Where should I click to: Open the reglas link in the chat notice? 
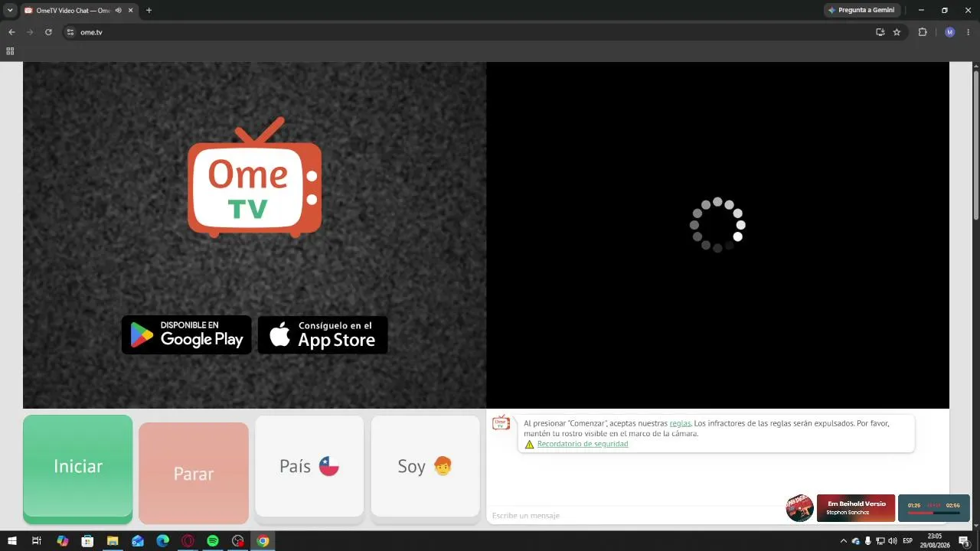tap(680, 423)
